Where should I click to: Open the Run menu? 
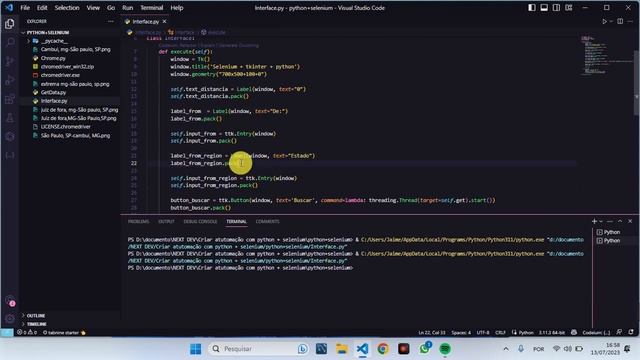point(127,8)
